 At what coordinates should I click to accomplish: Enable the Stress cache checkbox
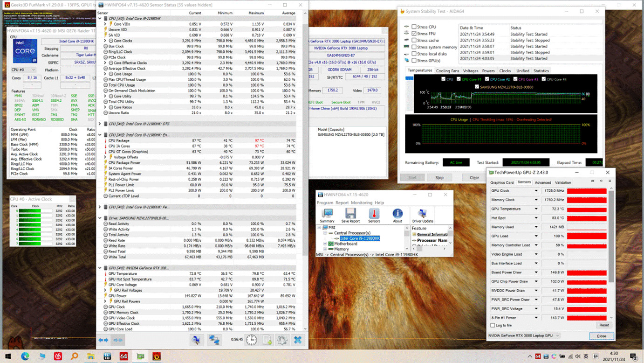click(x=414, y=41)
